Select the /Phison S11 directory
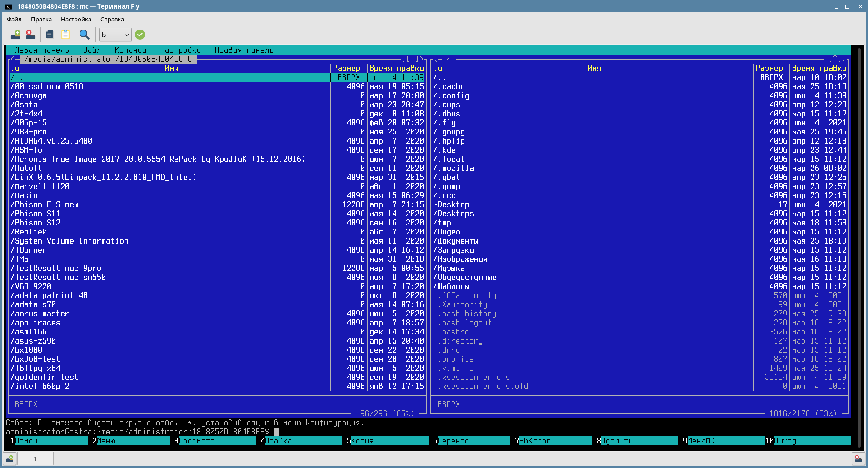Screen dimensions: 868x468 [170, 214]
